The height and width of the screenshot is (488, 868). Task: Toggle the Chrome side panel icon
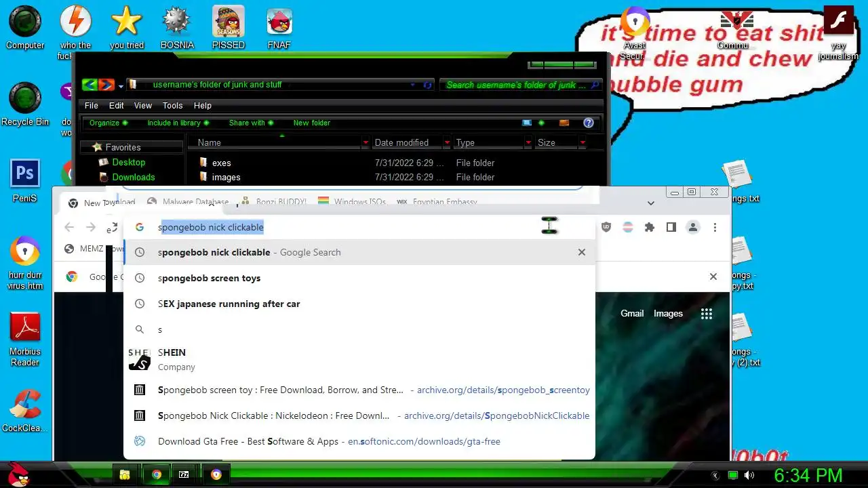671,228
